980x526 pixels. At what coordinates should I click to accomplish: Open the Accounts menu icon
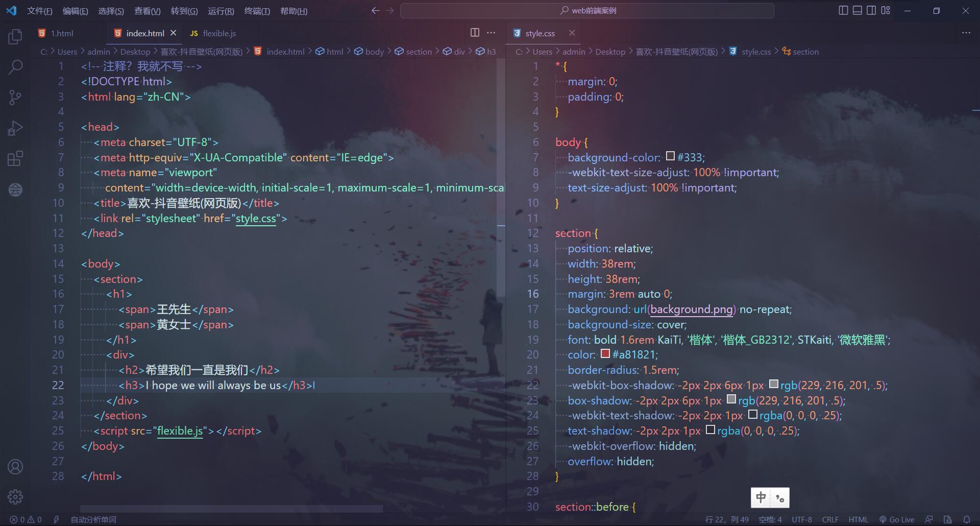15,467
